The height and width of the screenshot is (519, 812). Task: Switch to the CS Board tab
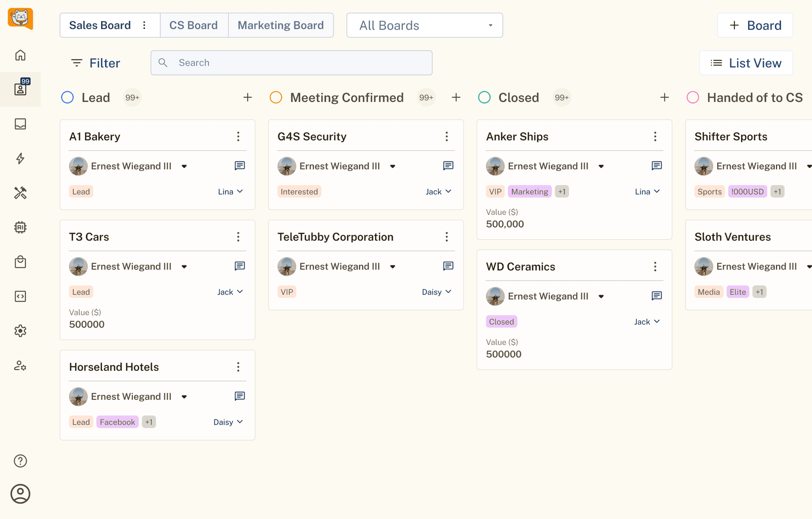point(193,25)
